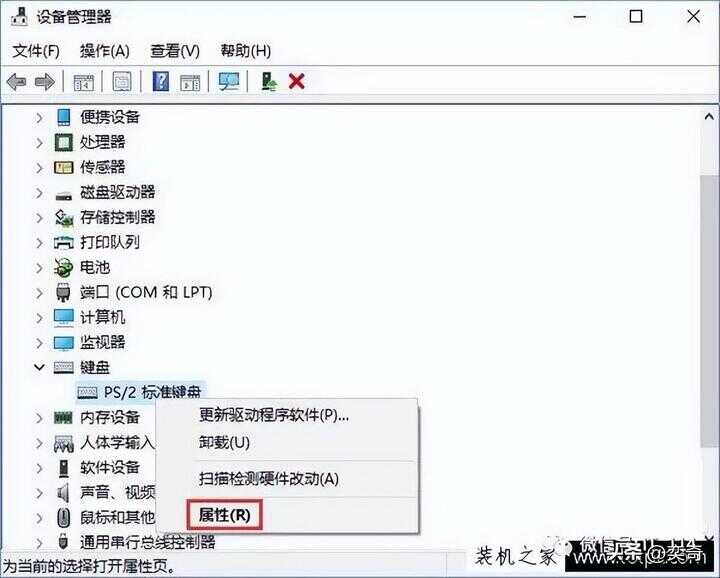Expand the 磁盘驱动器 node
Screen dimensions: 720x578
[x=39, y=193]
